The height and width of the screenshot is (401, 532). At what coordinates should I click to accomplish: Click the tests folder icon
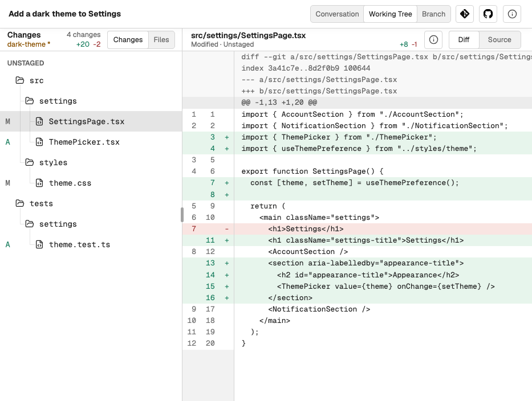click(x=20, y=203)
